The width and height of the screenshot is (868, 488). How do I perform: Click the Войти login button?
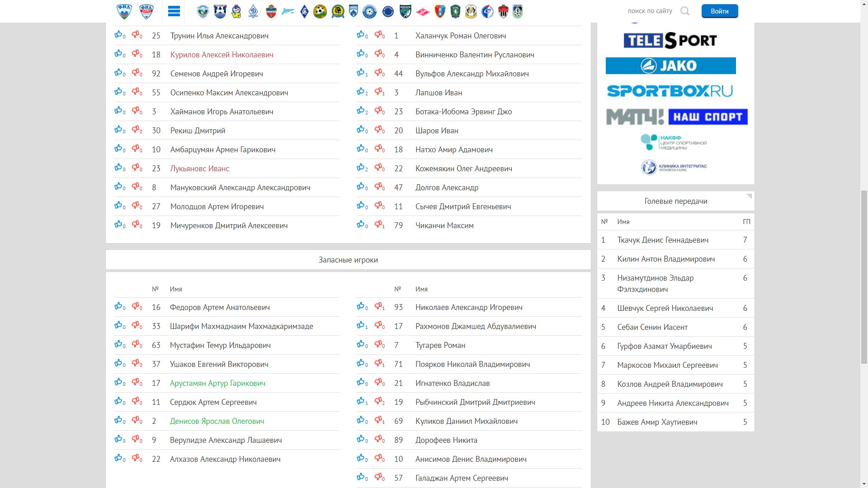tap(719, 11)
